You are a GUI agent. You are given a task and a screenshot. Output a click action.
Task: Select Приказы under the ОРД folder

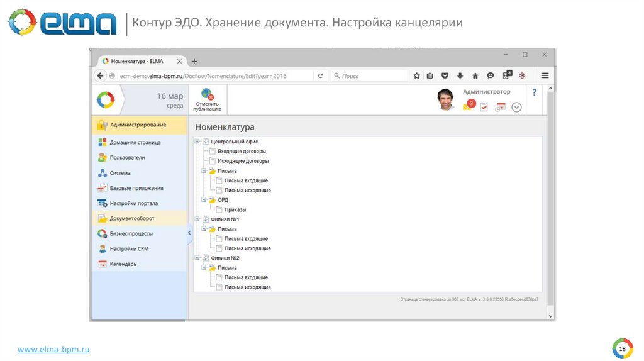pos(235,209)
